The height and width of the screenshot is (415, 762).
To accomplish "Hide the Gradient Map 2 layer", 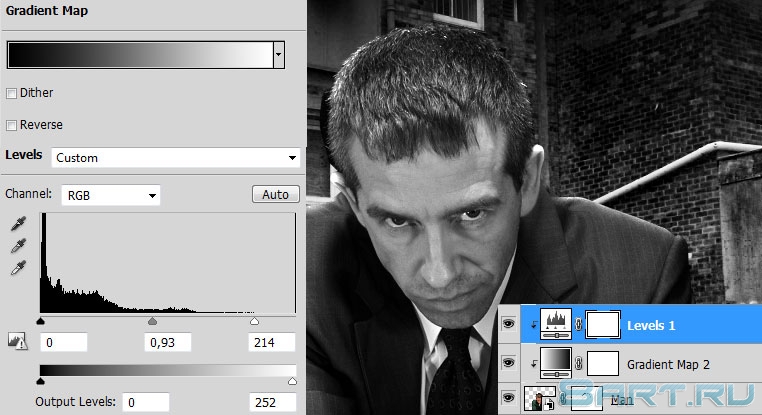I will 508,363.
